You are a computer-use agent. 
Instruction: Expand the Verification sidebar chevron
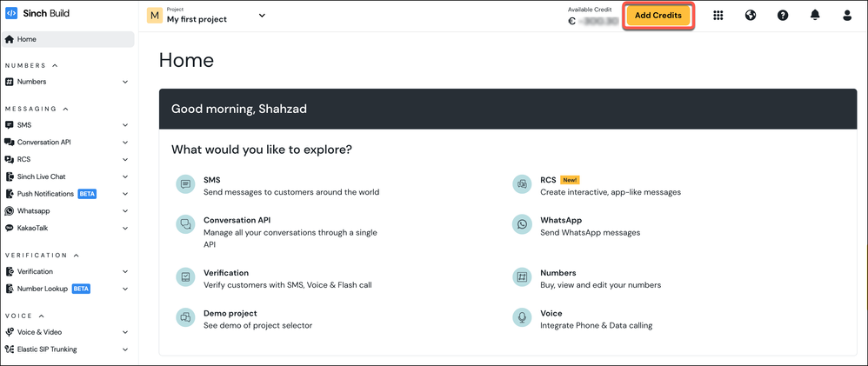click(125, 272)
